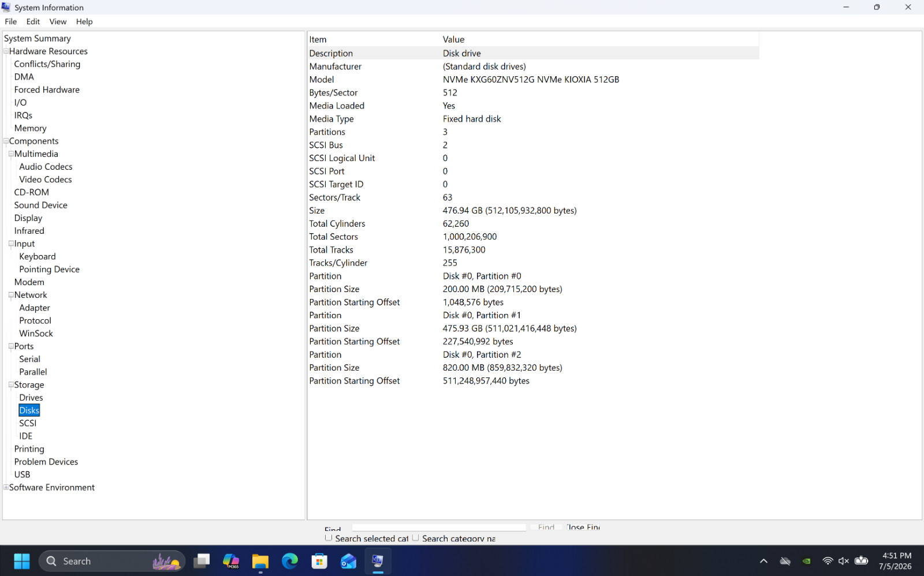Collapse the Components tree node

point(6,141)
